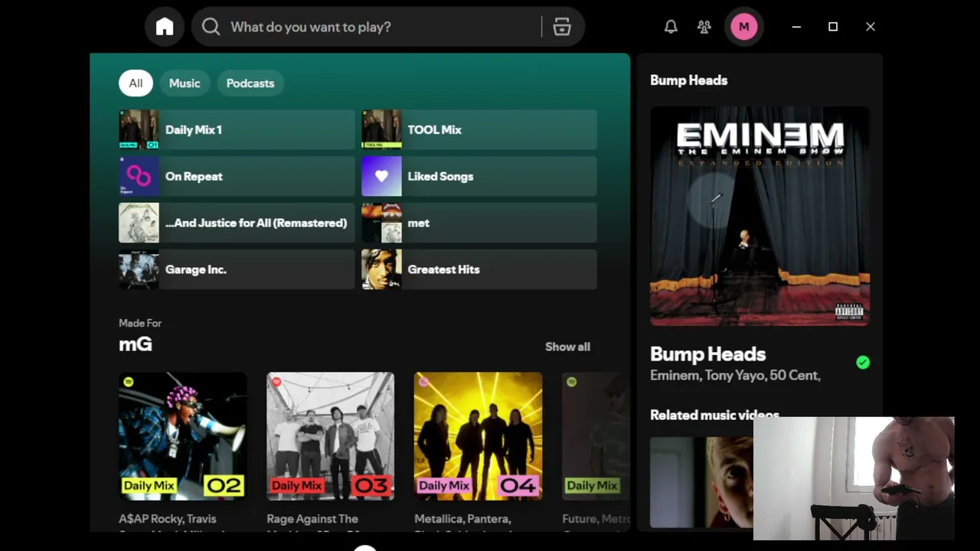Click Show all for Made For section

567,347
